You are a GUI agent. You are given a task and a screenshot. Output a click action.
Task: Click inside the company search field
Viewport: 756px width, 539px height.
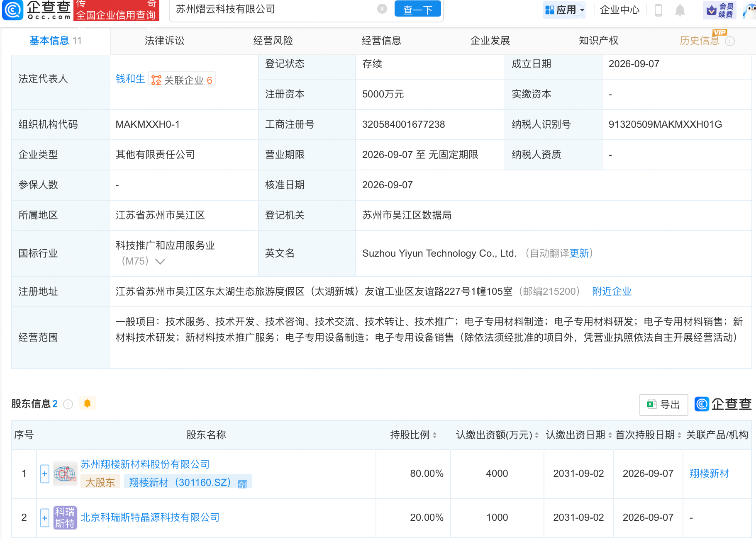click(274, 9)
